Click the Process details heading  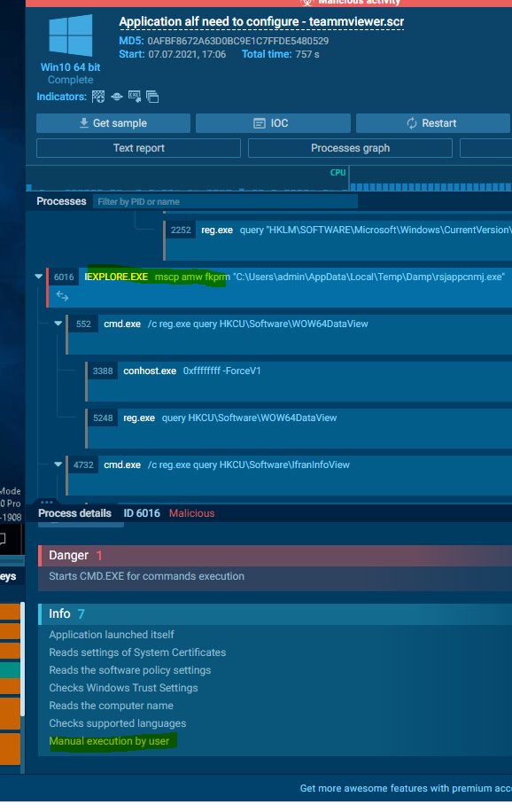pos(74,513)
